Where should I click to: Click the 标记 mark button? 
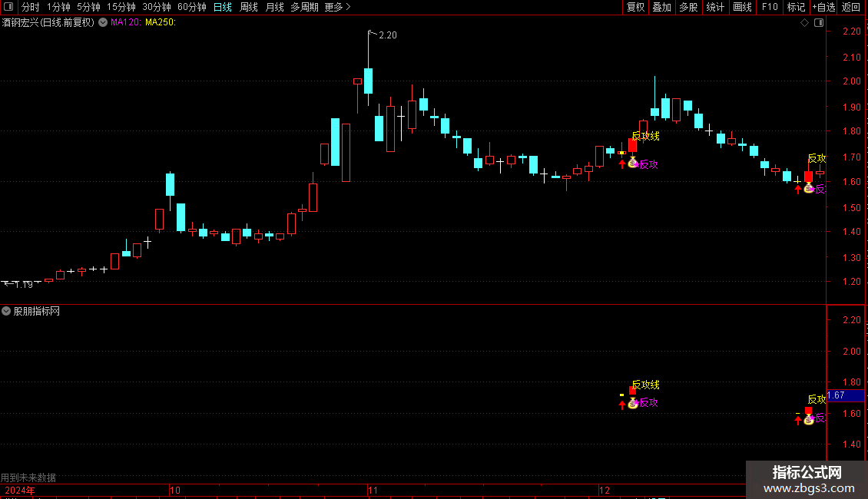click(796, 7)
